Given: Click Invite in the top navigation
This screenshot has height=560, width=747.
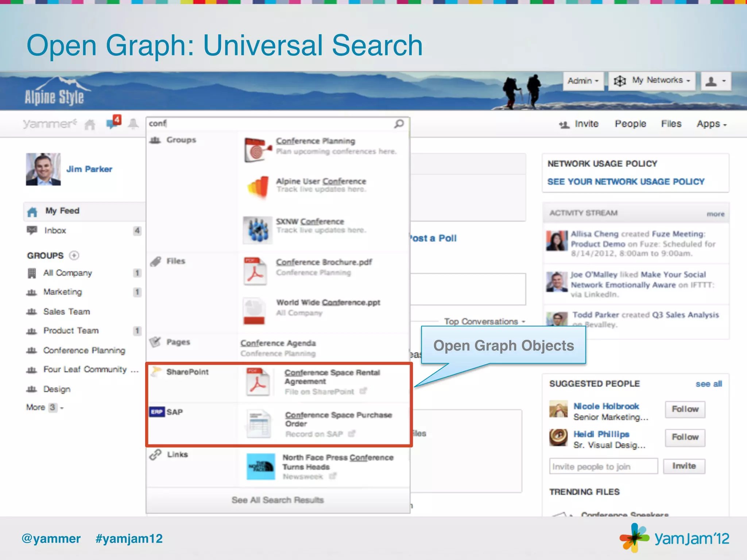Looking at the screenshot, I should (x=579, y=124).
